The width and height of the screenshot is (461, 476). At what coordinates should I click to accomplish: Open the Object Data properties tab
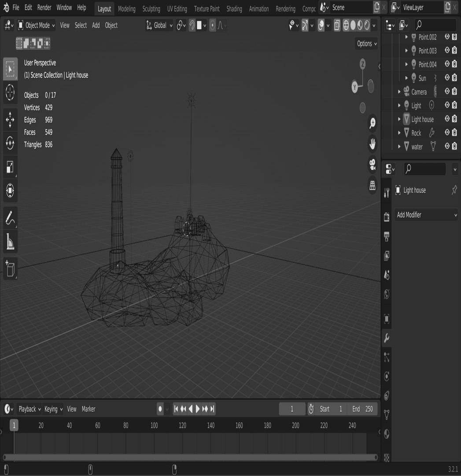(x=387, y=415)
